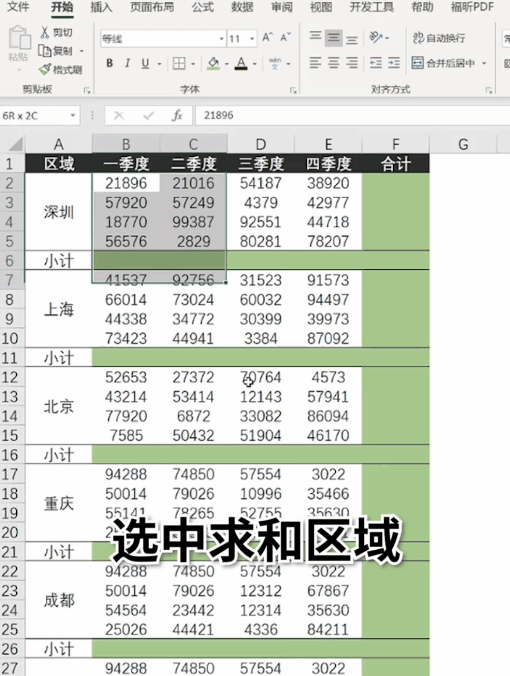Click the Paste clipboard icon
This screenshot has width=510, height=676.
[19, 38]
